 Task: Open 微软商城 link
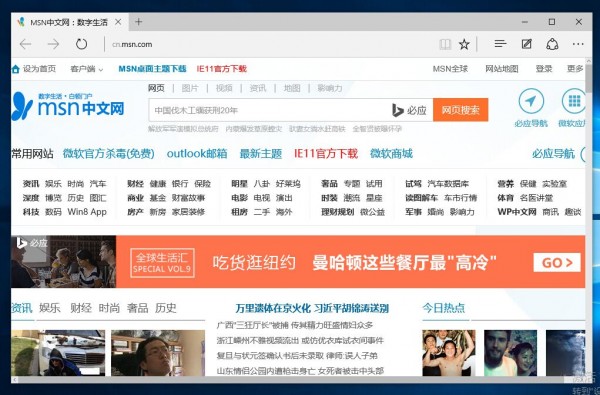pyautogui.click(x=391, y=153)
